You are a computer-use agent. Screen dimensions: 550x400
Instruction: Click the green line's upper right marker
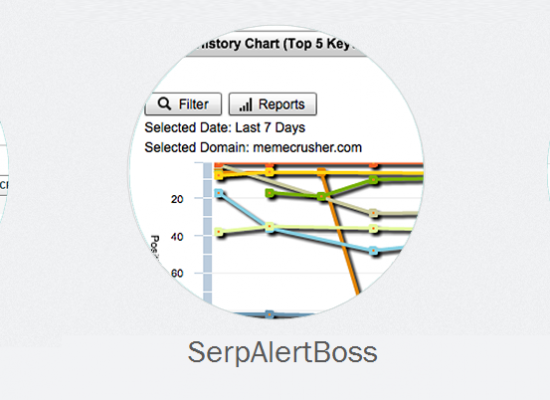click(374, 180)
